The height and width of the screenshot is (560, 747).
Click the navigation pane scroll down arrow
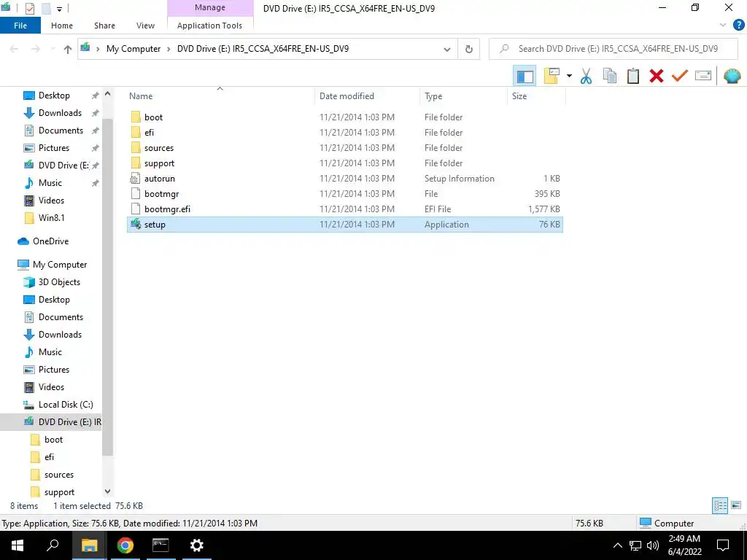click(x=108, y=491)
